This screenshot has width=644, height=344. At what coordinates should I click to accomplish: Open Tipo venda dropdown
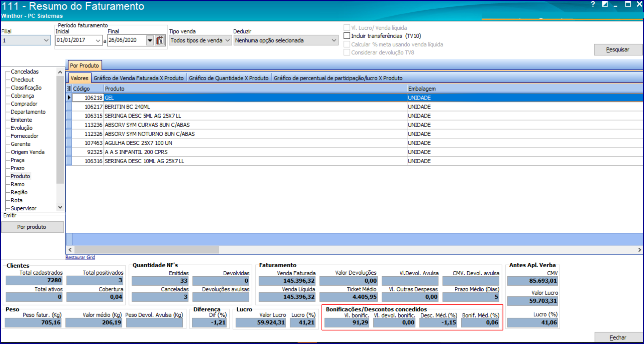coord(200,40)
